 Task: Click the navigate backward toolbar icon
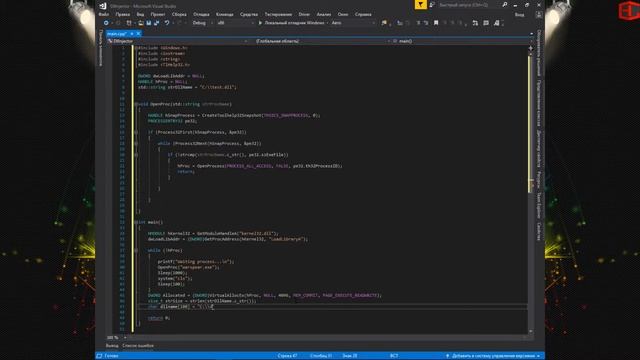(x=106, y=23)
